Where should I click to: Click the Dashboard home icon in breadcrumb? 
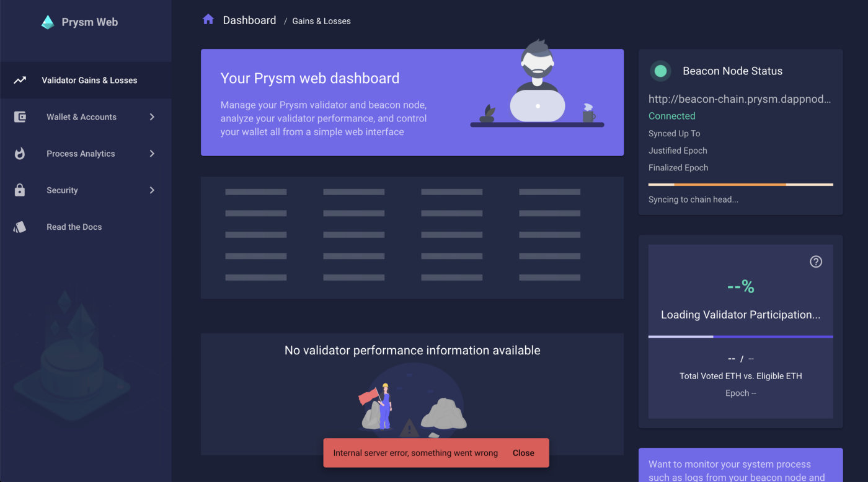click(x=208, y=19)
